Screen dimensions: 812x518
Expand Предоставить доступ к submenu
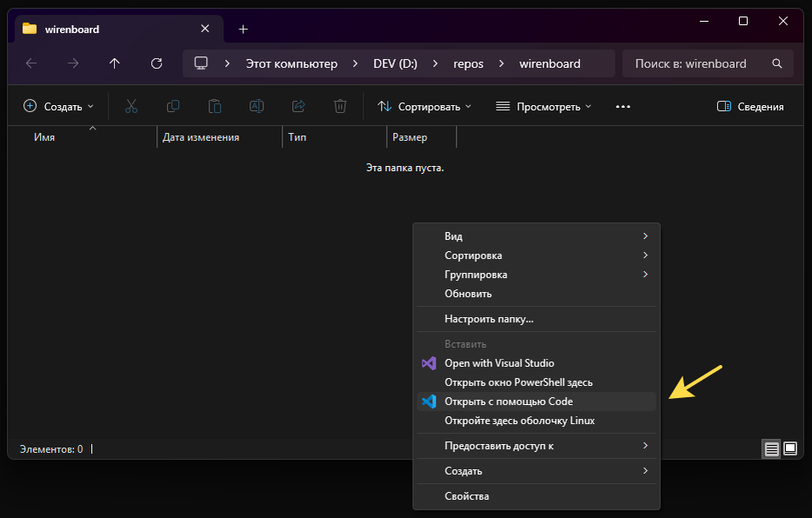pyautogui.click(x=536, y=446)
